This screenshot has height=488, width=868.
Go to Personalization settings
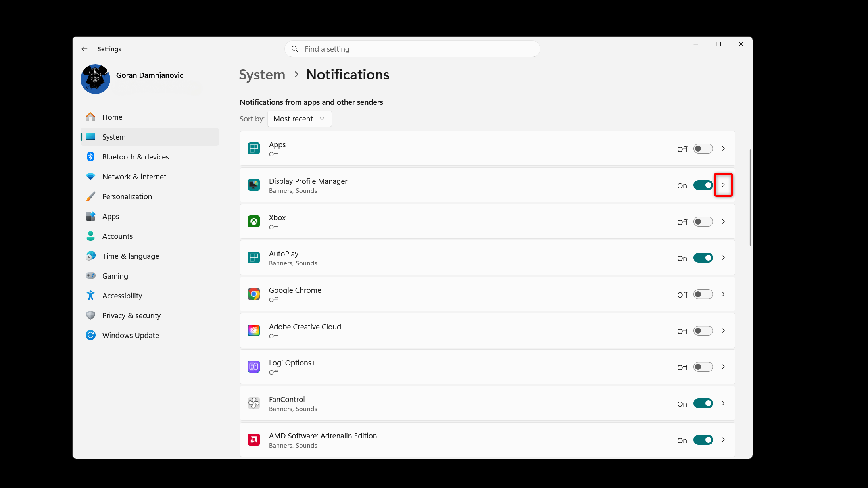(150, 196)
